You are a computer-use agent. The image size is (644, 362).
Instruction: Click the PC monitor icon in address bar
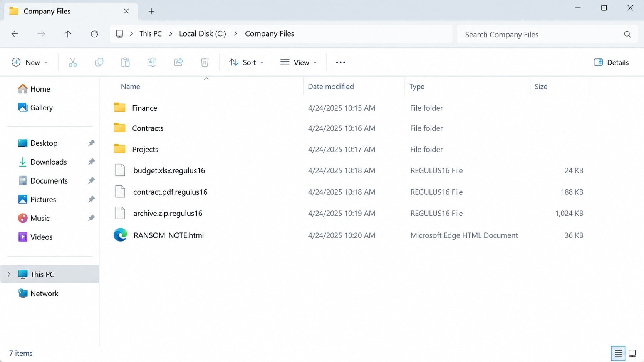119,34
